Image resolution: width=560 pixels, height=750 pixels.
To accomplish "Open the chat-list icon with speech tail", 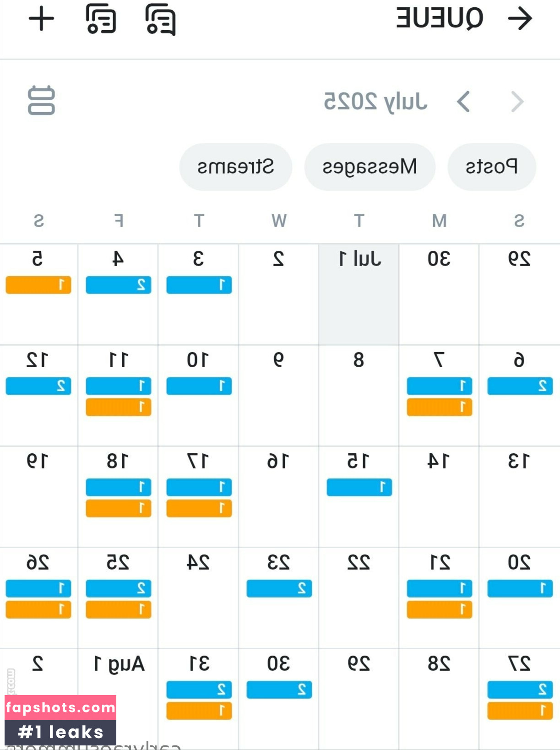I will point(161,19).
